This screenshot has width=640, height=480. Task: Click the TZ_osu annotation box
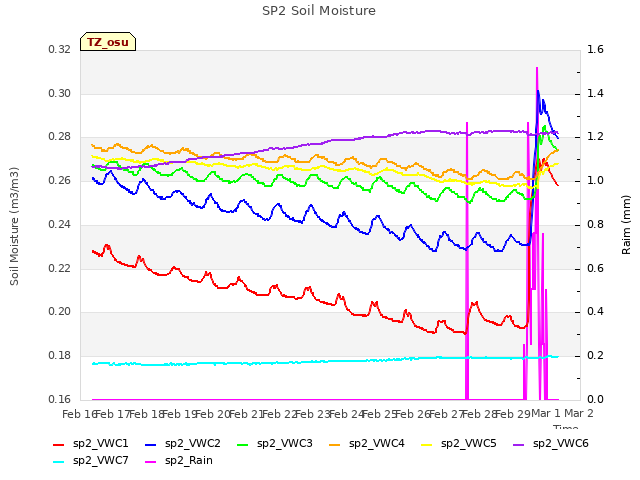click(108, 42)
